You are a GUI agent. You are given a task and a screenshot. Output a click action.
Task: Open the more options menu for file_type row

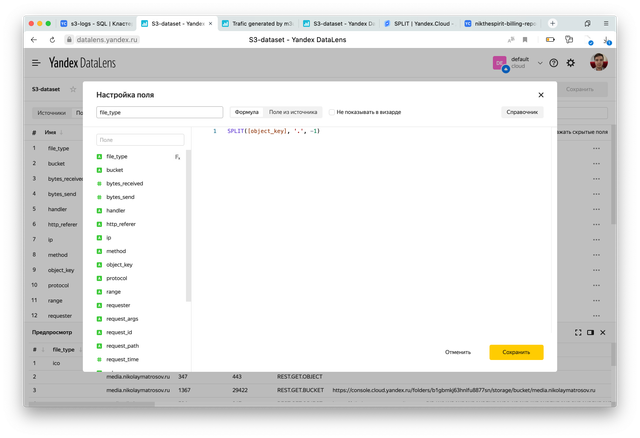click(596, 148)
